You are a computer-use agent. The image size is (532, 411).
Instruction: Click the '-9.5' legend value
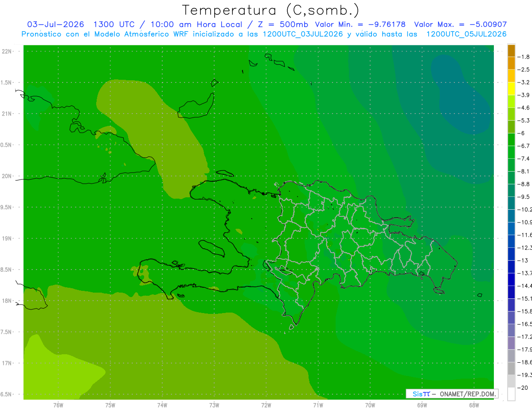pos(524,197)
